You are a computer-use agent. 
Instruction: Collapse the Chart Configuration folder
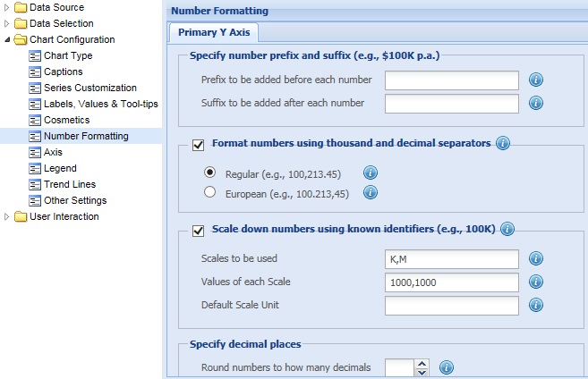click(8, 39)
